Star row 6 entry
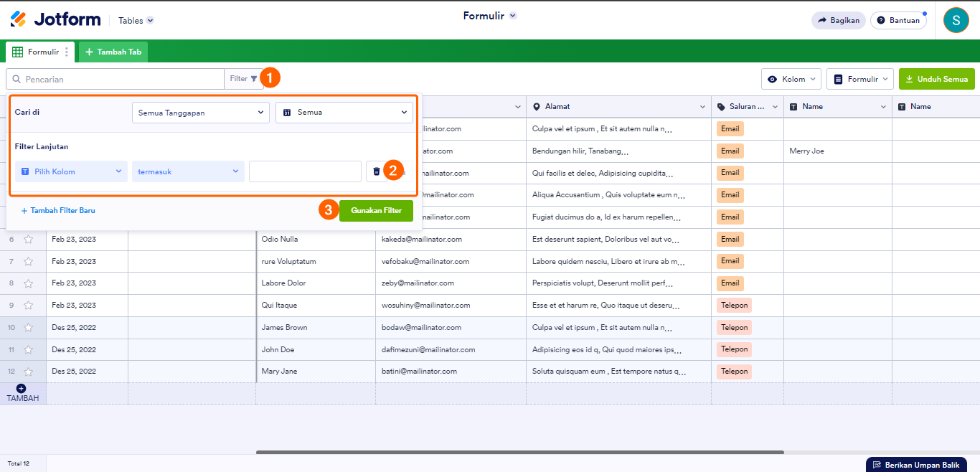The image size is (980, 472). 28,239
